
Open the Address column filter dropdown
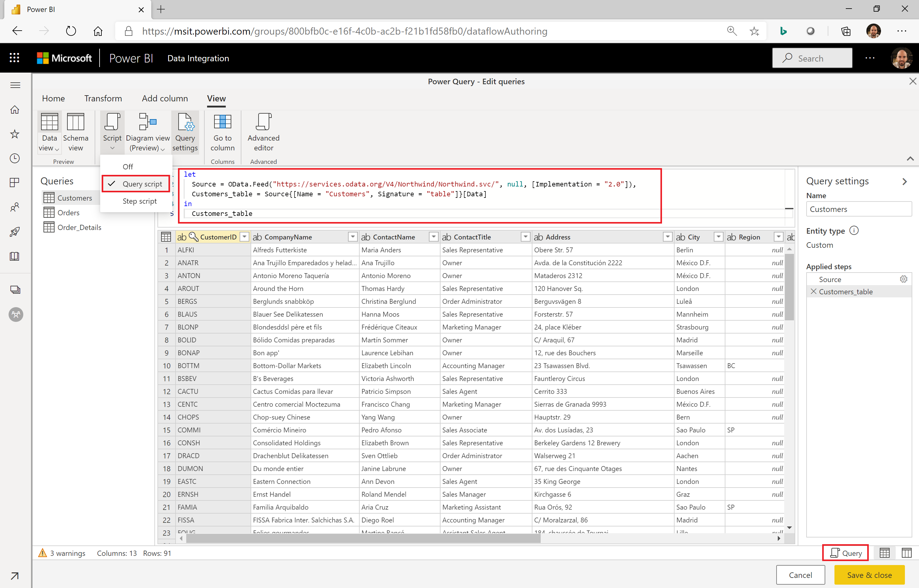click(x=668, y=237)
